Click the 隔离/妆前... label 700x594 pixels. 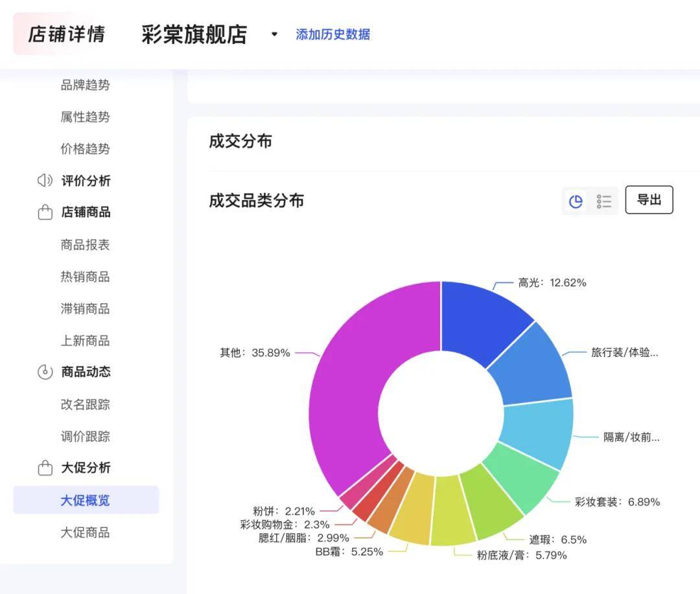tap(631, 437)
